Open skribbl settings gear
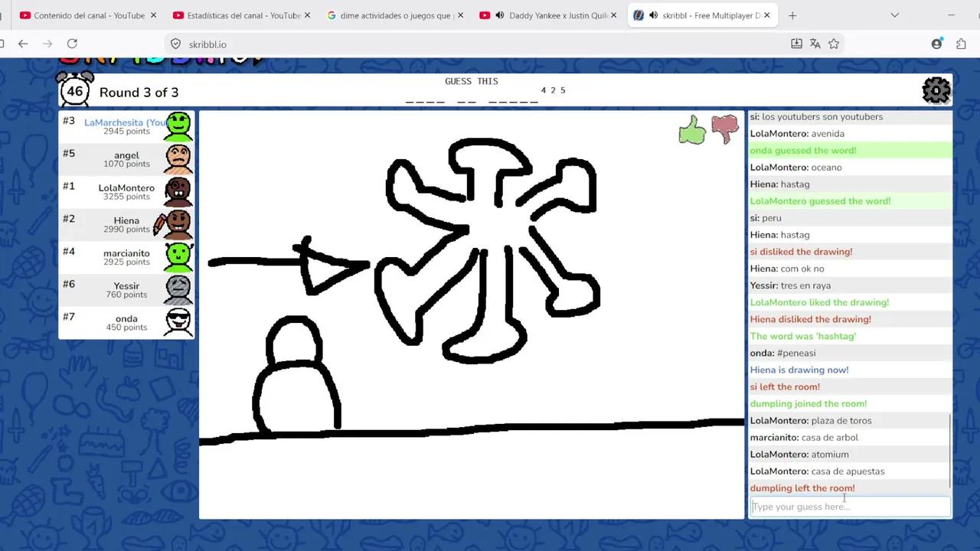This screenshot has height=551, width=980. (936, 90)
